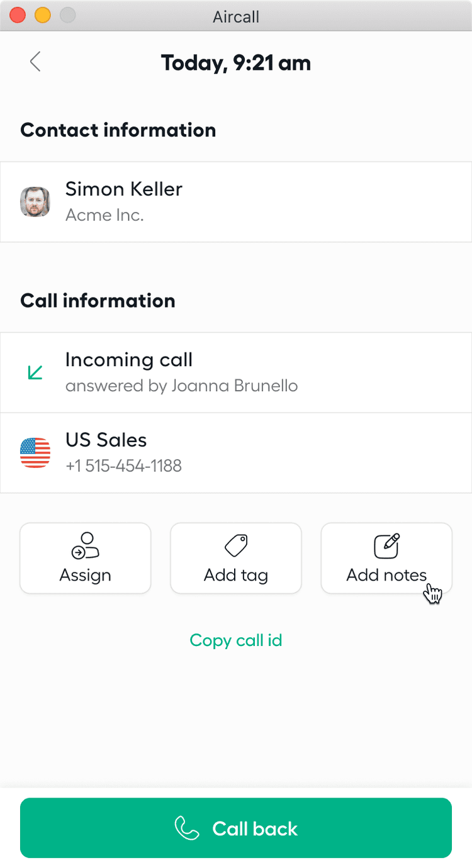Image resolution: width=472 pixels, height=868 pixels.
Task: Click the phone icon in Call back
Action: click(x=187, y=828)
